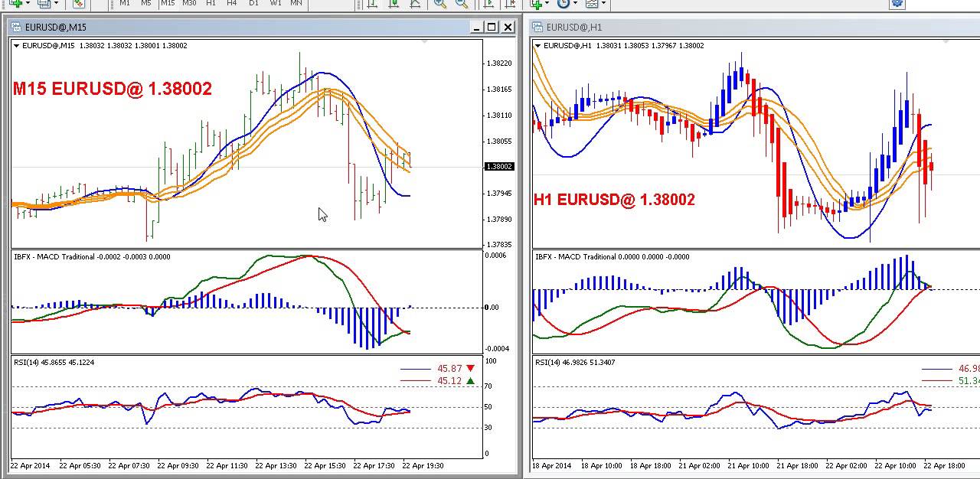980x479 pixels.
Task: Close the EURUSD@,M15 chart window
Action: [508, 28]
